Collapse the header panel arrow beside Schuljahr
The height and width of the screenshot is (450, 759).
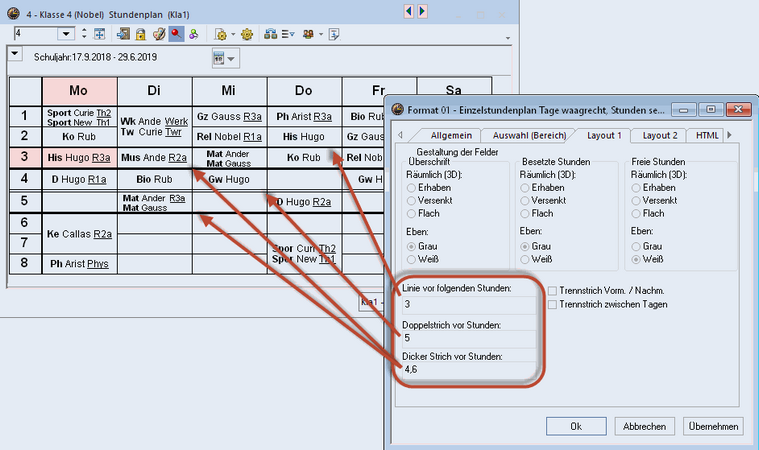click(15, 53)
